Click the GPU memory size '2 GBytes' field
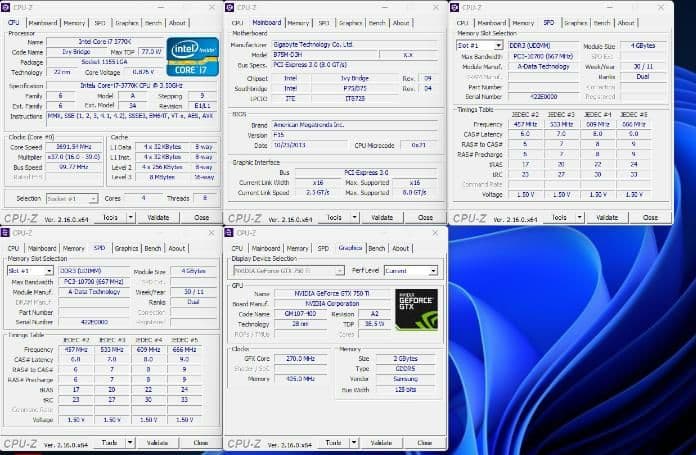 point(405,358)
